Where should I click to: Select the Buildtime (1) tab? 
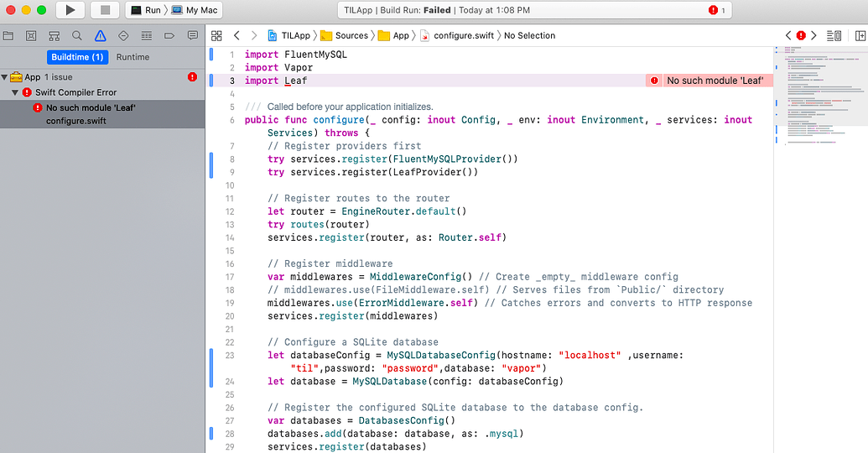pyautogui.click(x=77, y=57)
